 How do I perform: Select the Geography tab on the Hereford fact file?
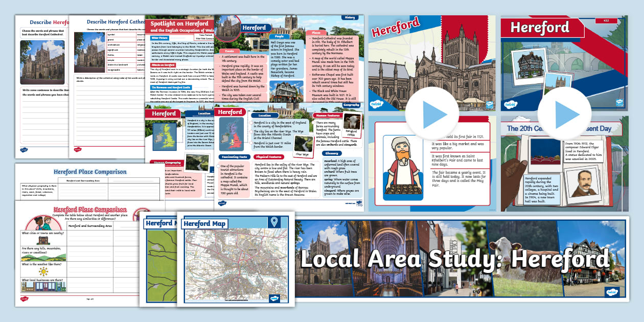(351, 104)
